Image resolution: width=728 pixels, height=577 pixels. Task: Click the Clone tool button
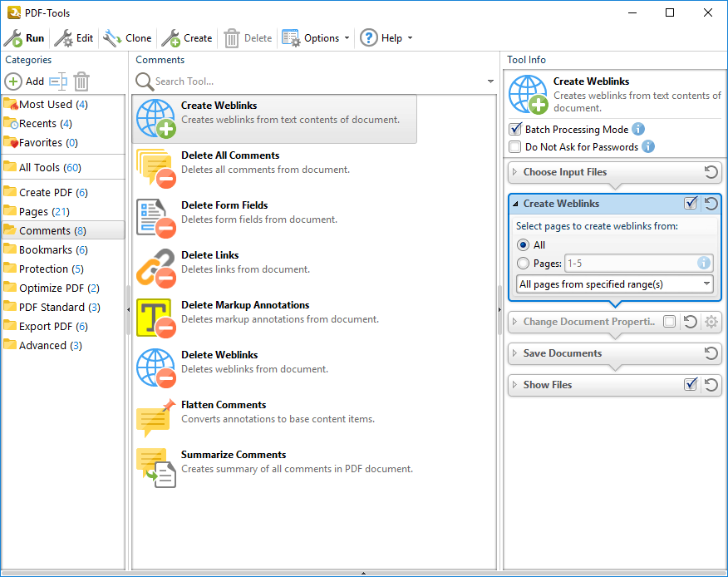tap(127, 38)
